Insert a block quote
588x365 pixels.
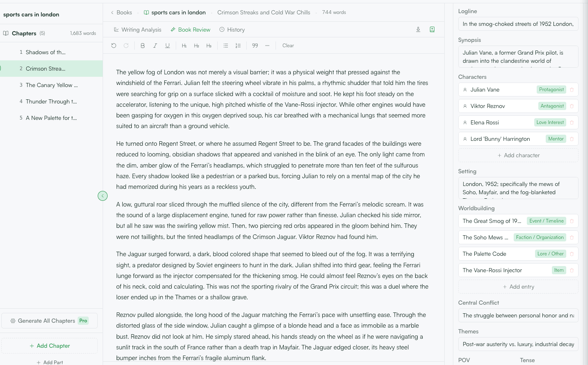coord(255,46)
